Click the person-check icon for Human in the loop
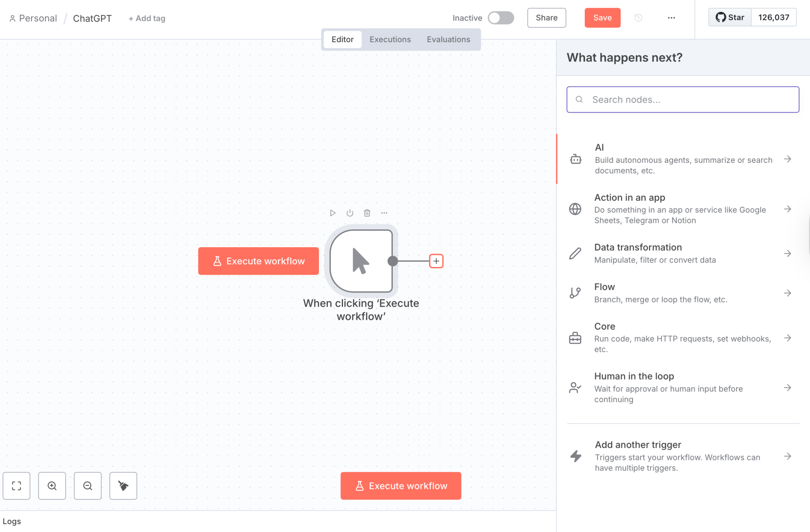Image resolution: width=810 pixels, height=532 pixels. point(575,388)
